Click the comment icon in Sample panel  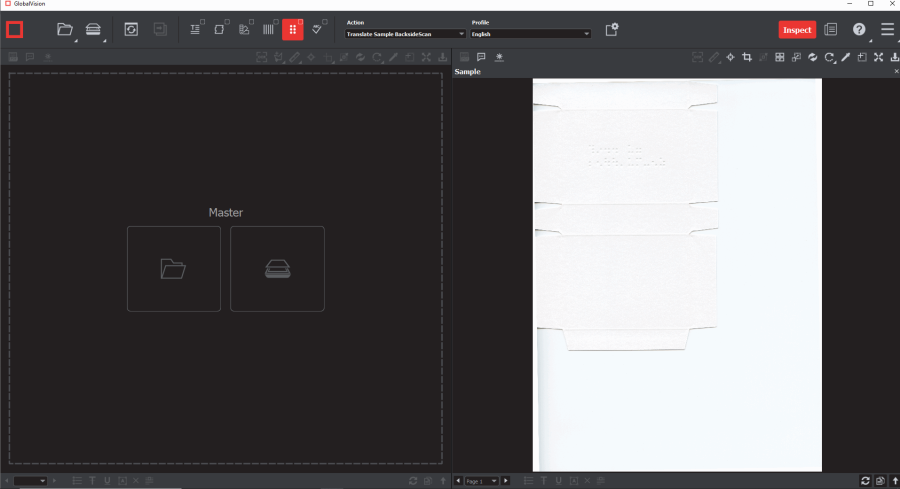(x=481, y=57)
